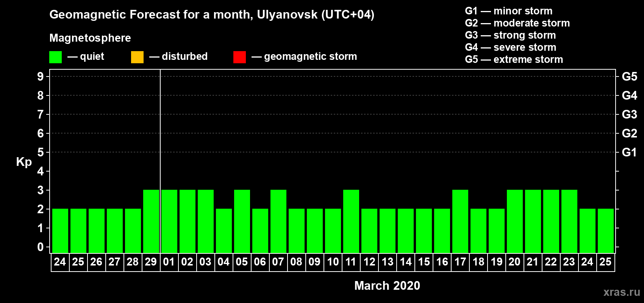Click the 'G2 — moderate storm' legend line
This screenshot has height=303, width=644.
tap(517, 23)
